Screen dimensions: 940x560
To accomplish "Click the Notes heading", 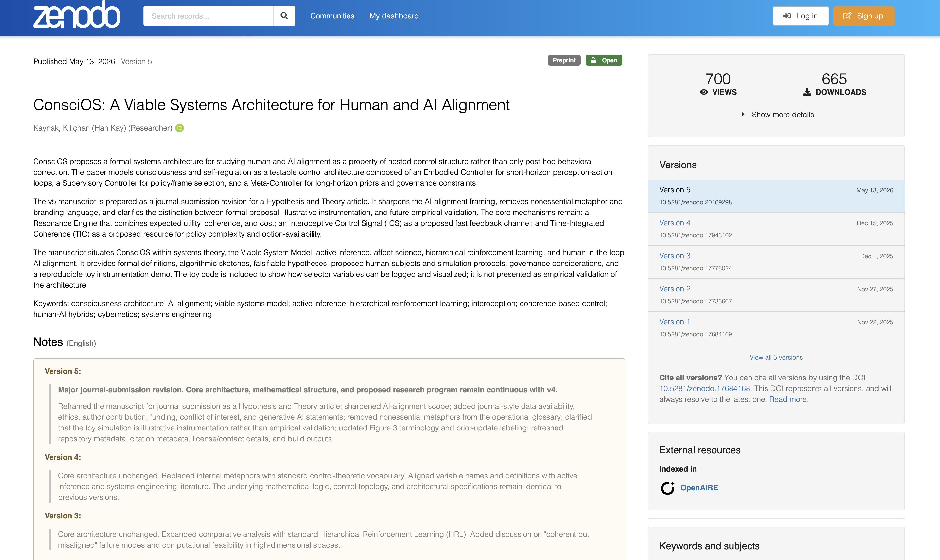I will (48, 342).
